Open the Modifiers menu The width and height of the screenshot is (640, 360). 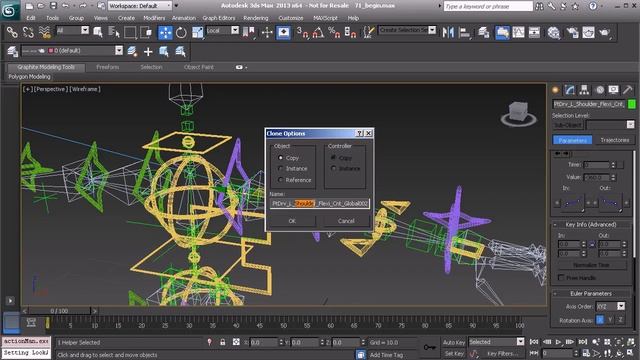[154, 18]
